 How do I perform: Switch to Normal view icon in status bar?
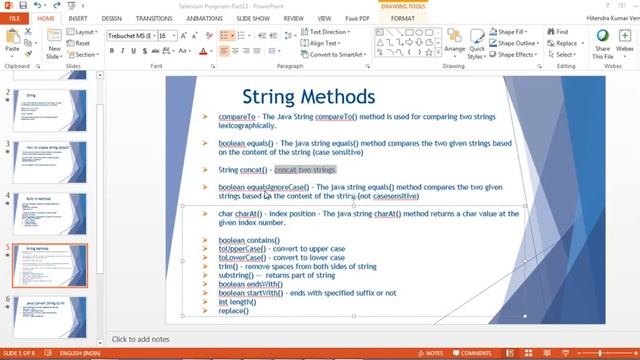pyautogui.click(x=510, y=353)
